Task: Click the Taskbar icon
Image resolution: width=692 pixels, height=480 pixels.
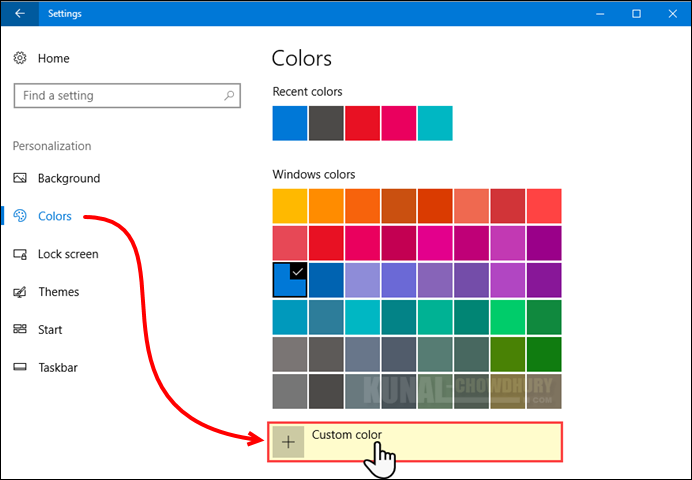Action: [x=20, y=367]
